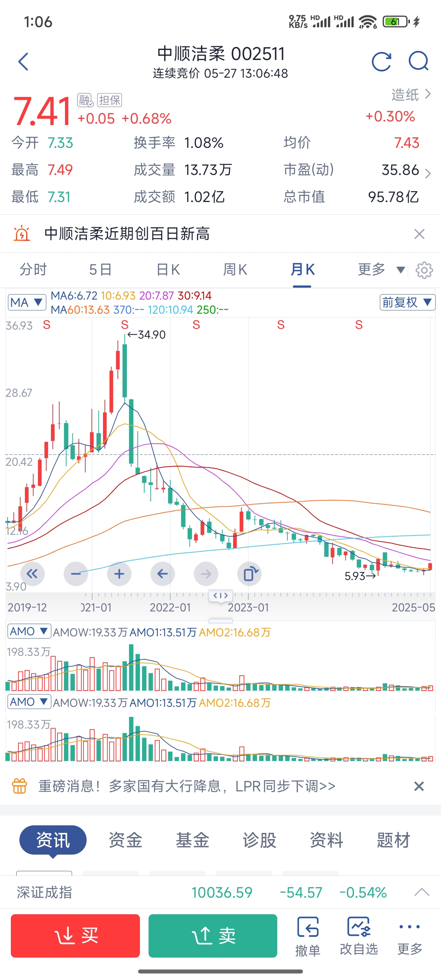Viewport: 441px width, 980px height.
Task: Zoom in the K-line chart
Action: coord(119,574)
